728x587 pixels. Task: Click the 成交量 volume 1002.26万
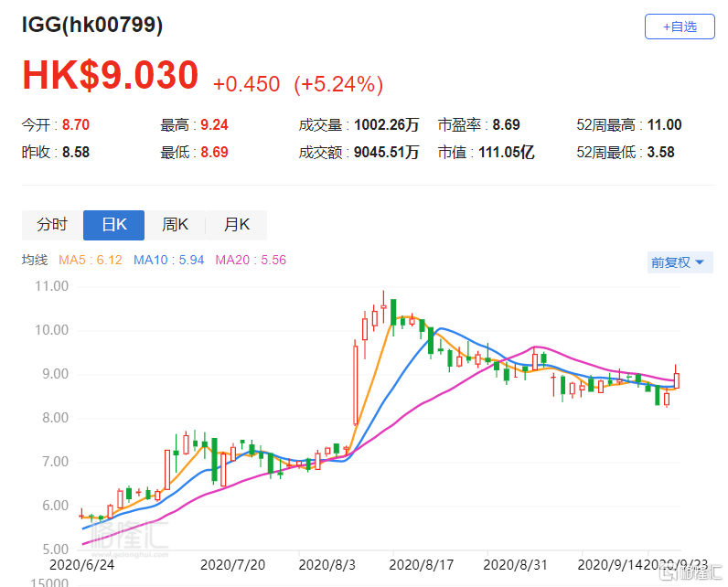pos(386,125)
